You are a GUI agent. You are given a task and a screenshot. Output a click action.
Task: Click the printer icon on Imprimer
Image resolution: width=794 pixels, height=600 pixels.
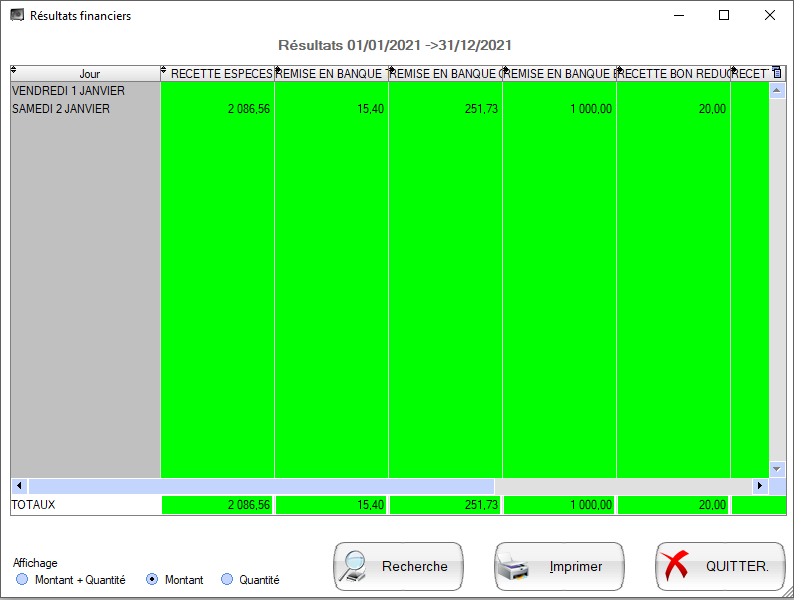pyautogui.click(x=513, y=567)
